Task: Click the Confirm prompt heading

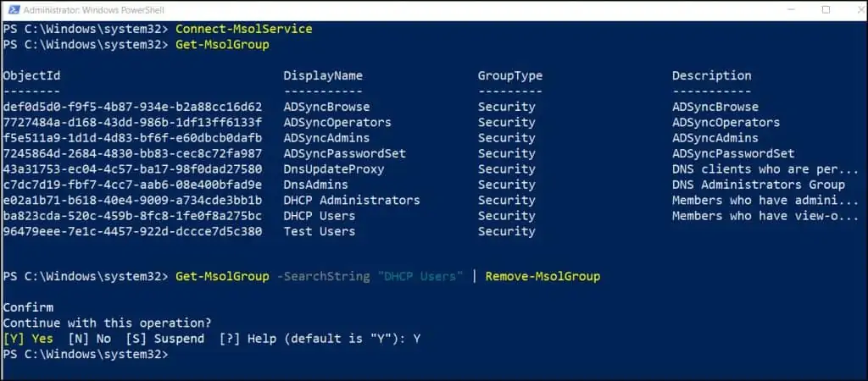Action: point(28,307)
